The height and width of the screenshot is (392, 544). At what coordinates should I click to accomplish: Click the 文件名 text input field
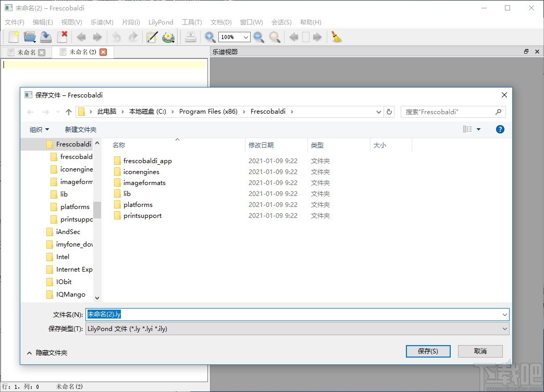(x=293, y=314)
